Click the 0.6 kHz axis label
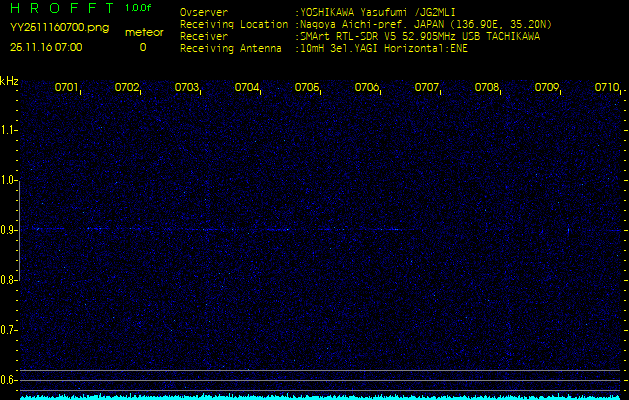Viewport: 629px width, 400px height. click(8, 380)
